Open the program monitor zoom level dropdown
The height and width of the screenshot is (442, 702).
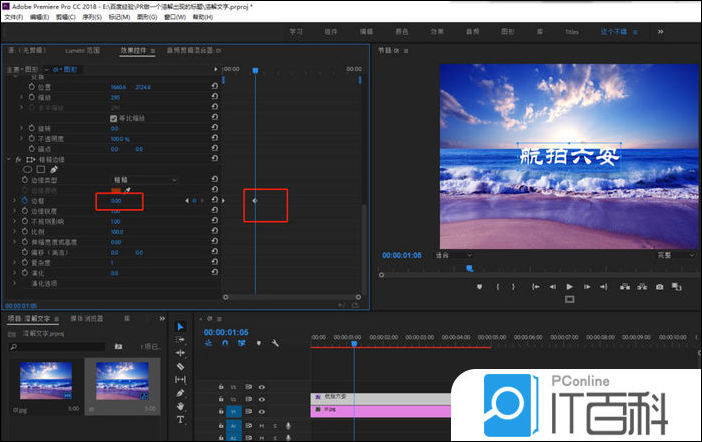[x=455, y=255]
